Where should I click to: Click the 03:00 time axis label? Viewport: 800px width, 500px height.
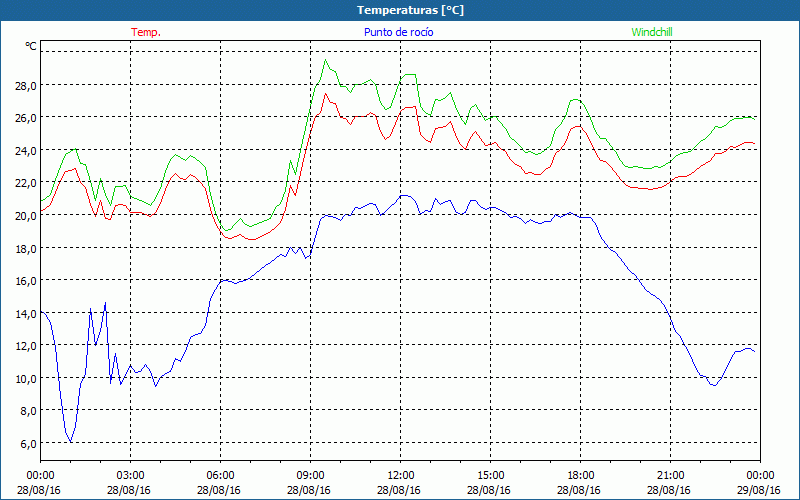click(x=131, y=476)
